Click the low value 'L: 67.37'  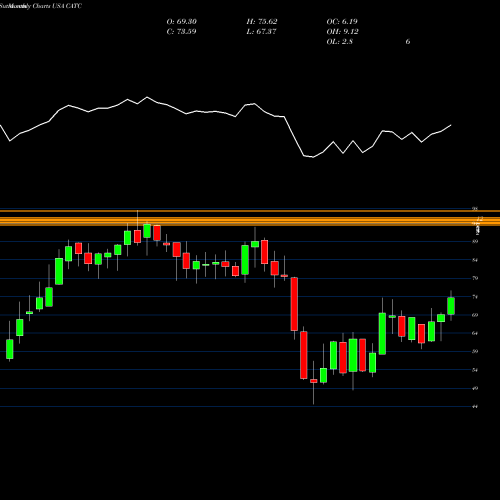click(x=262, y=32)
